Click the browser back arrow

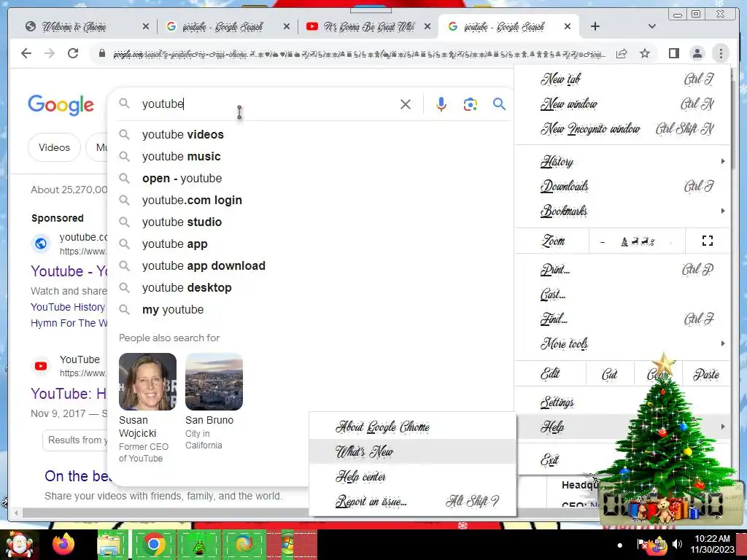click(26, 53)
